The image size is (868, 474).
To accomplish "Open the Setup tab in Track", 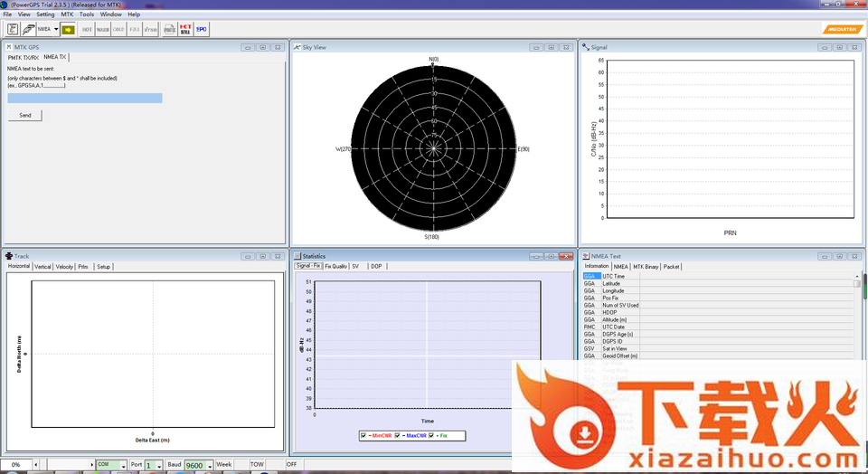I will coord(103,267).
